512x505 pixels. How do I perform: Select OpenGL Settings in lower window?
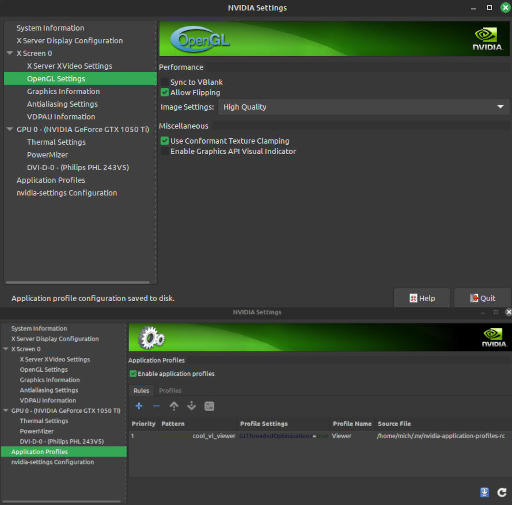click(x=44, y=369)
